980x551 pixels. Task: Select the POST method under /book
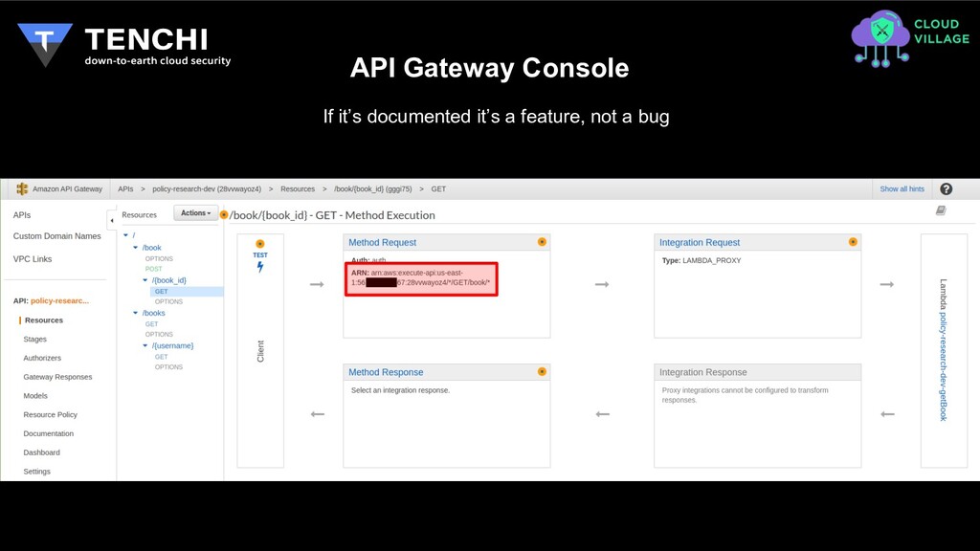[x=154, y=269]
